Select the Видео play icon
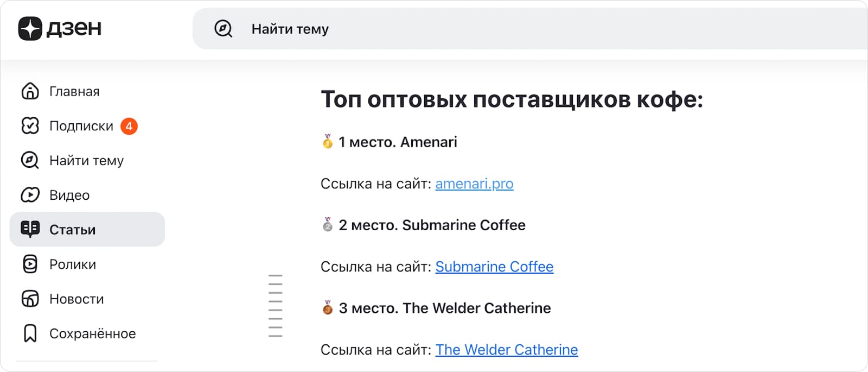The height and width of the screenshot is (372, 868). click(30, 195)
